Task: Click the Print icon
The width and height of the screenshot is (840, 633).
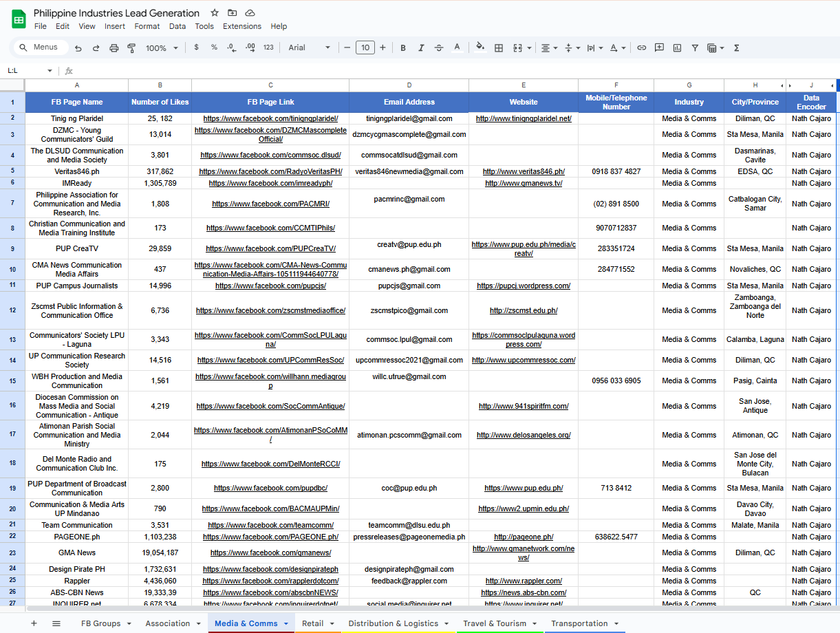Action: pyautogui.click(x=114, y=48)
